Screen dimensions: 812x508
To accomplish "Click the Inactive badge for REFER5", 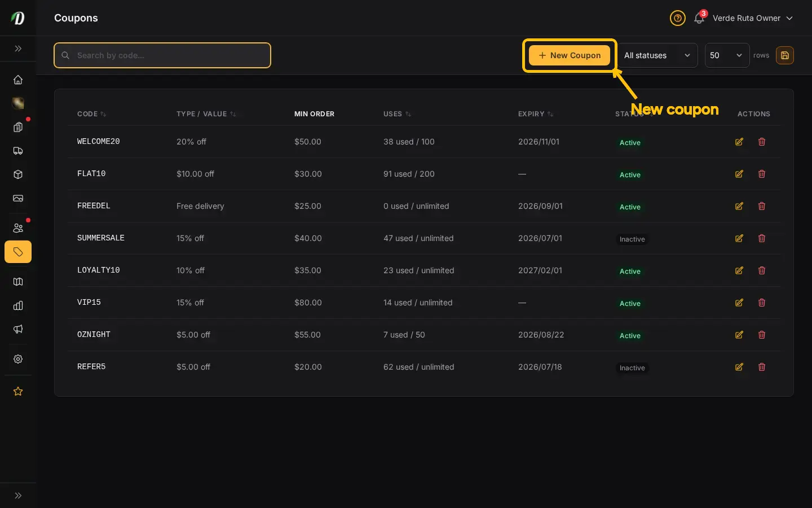I will [x=632, y=368].
